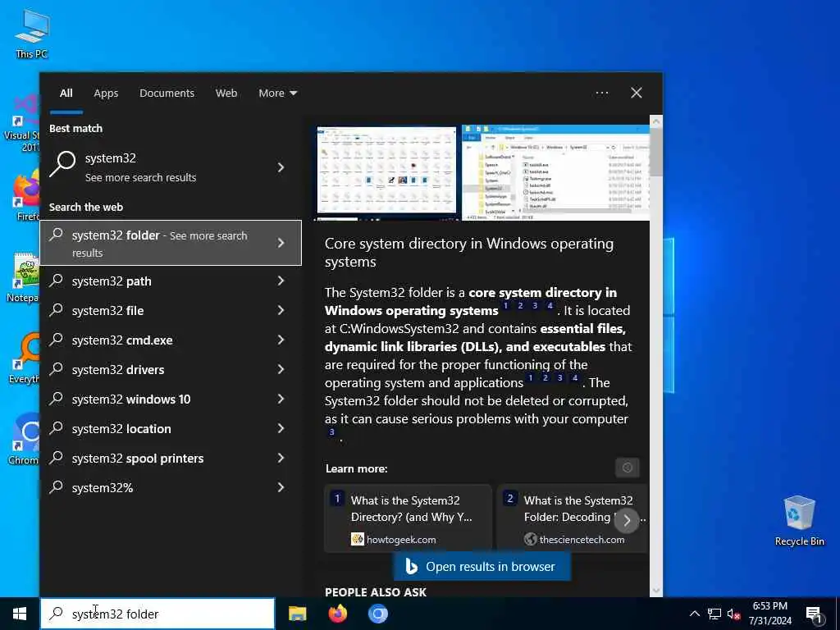This screenshot has width=840, height=630.
Task: Open the Windows Start menu
Action: (20, 614)
